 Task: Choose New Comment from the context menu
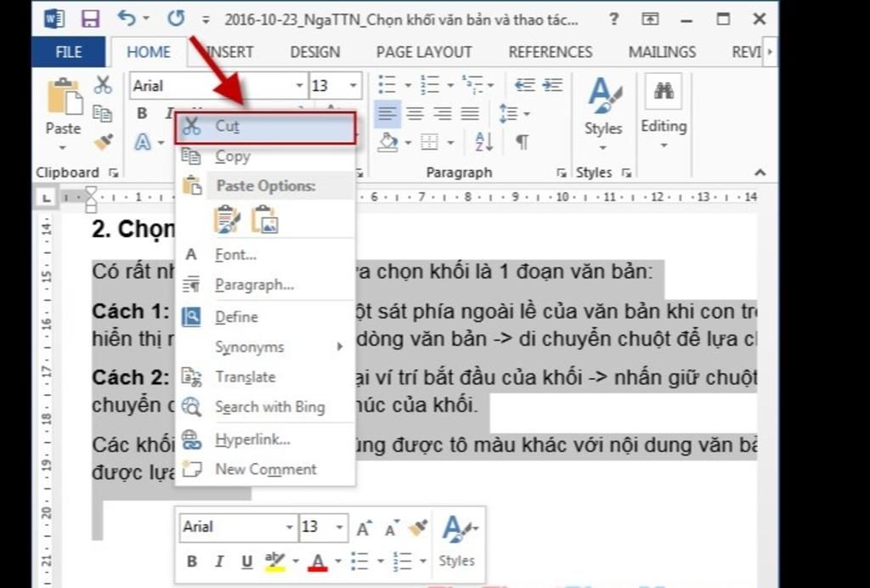tap(265, 470)
